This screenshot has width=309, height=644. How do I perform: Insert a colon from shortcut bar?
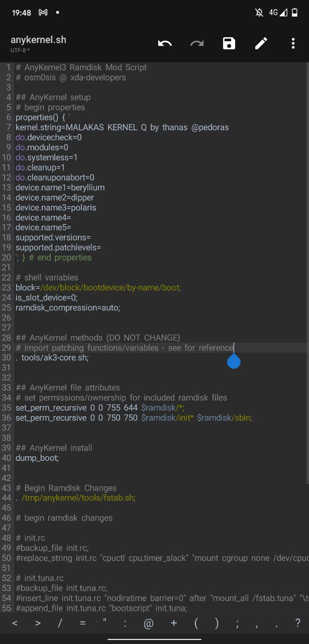click(x=126, y=623)
